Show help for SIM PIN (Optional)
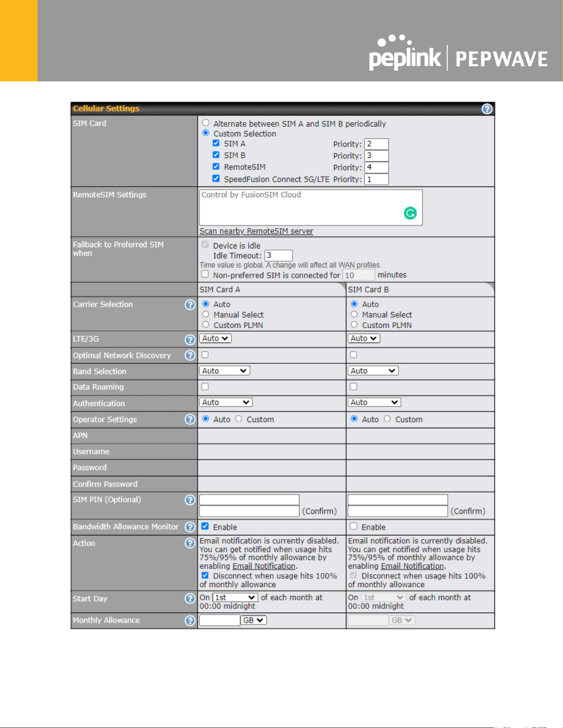 (190, 500)
